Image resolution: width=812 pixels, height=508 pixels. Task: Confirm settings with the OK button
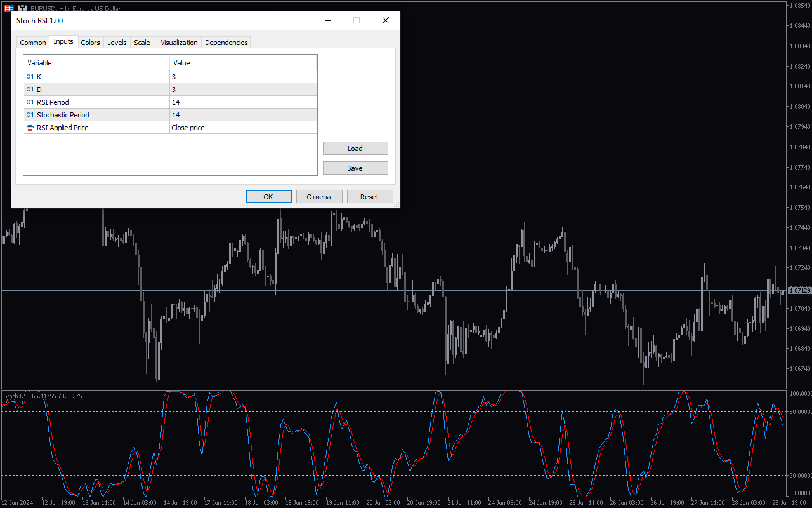[x=268, y=197]
